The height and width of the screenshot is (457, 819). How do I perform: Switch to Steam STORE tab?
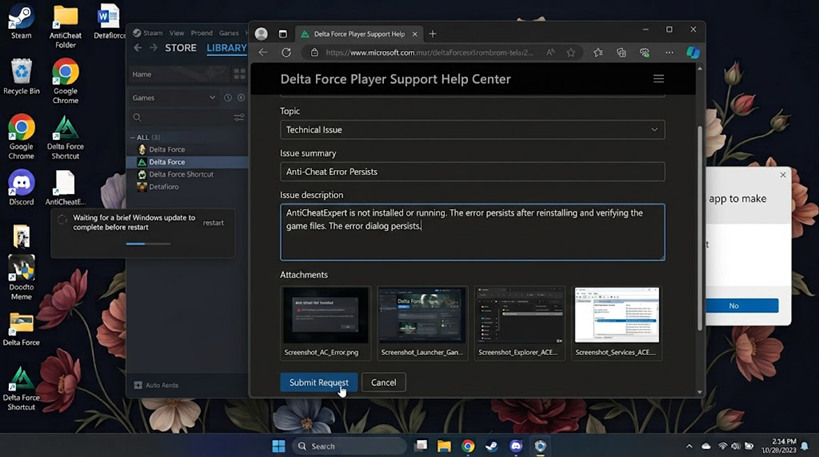tap(181, 48)
